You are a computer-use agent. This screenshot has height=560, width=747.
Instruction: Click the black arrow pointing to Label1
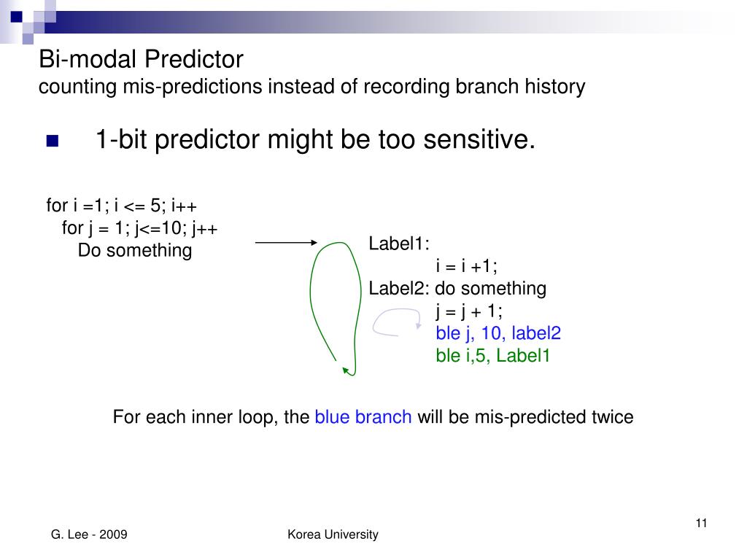pos(286,242)
